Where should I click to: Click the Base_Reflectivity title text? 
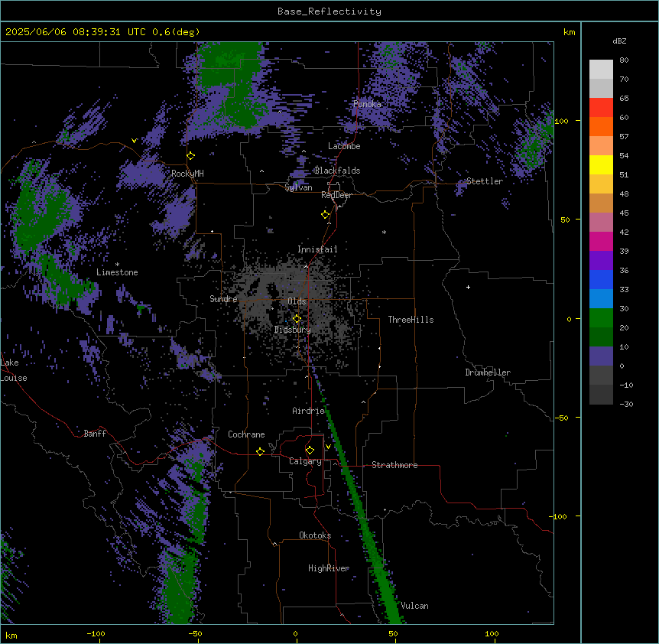tap(329, 11)
